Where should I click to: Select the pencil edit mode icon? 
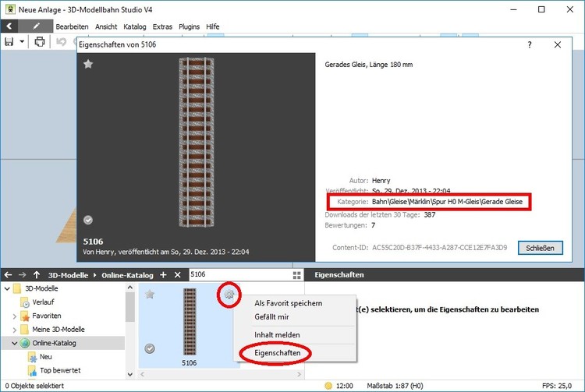(36, 26)
